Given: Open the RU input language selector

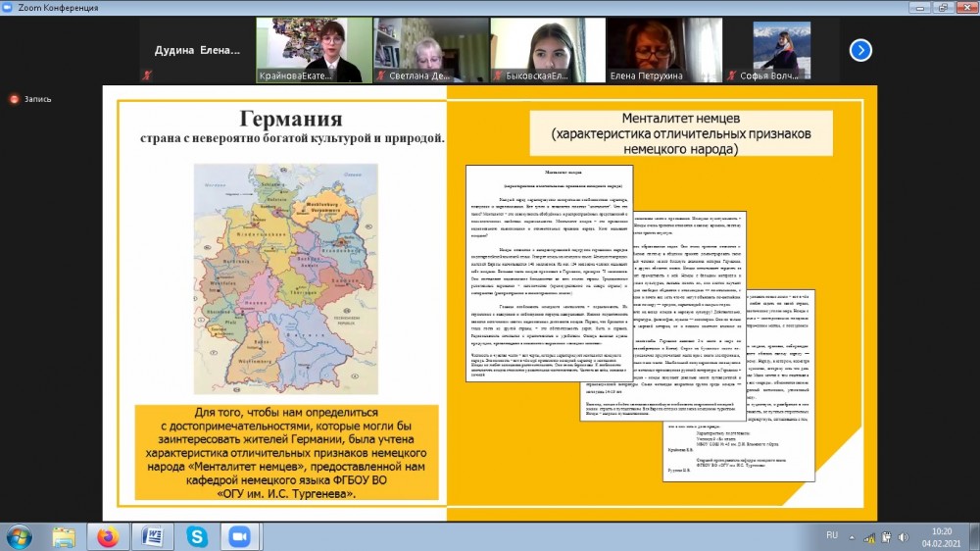Looking at the screenshot, I should [x=832, y=536].
